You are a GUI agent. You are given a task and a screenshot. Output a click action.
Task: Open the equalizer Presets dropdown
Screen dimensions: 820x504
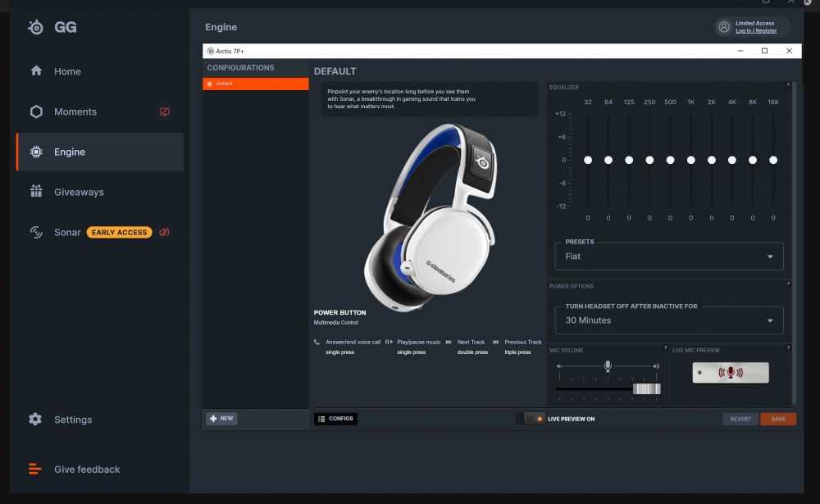pyautogui.click(x=668, y=257)
